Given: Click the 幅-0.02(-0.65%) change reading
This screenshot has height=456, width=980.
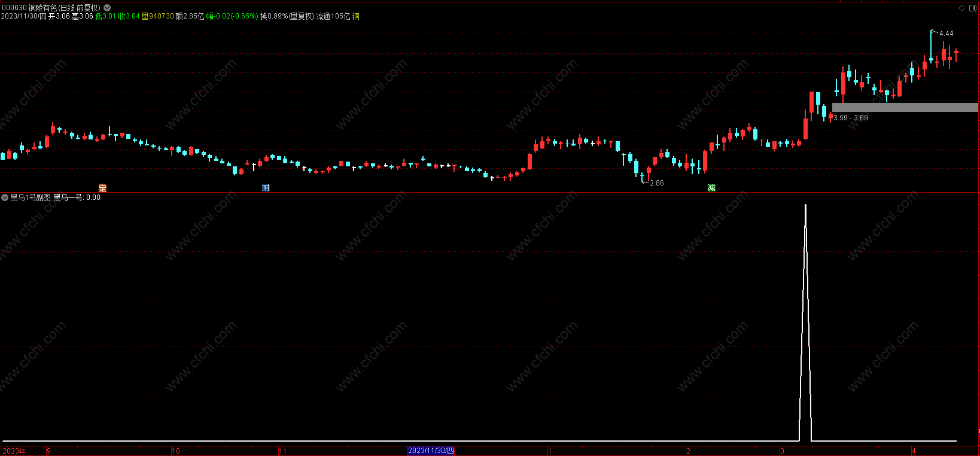Looking at the screenshot, I should (233, 16).
